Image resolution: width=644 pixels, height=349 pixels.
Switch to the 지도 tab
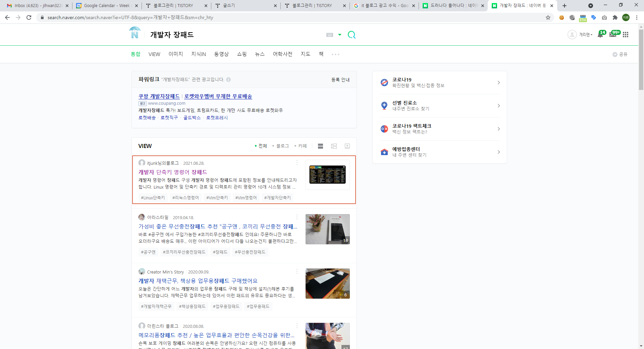306,54
